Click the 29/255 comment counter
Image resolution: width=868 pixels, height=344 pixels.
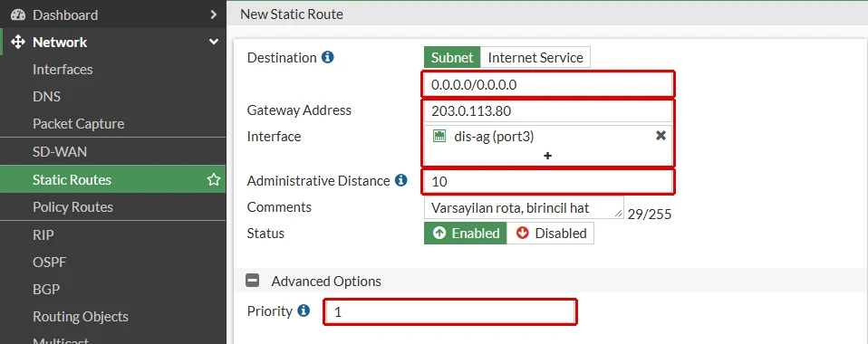click(650, 214)
